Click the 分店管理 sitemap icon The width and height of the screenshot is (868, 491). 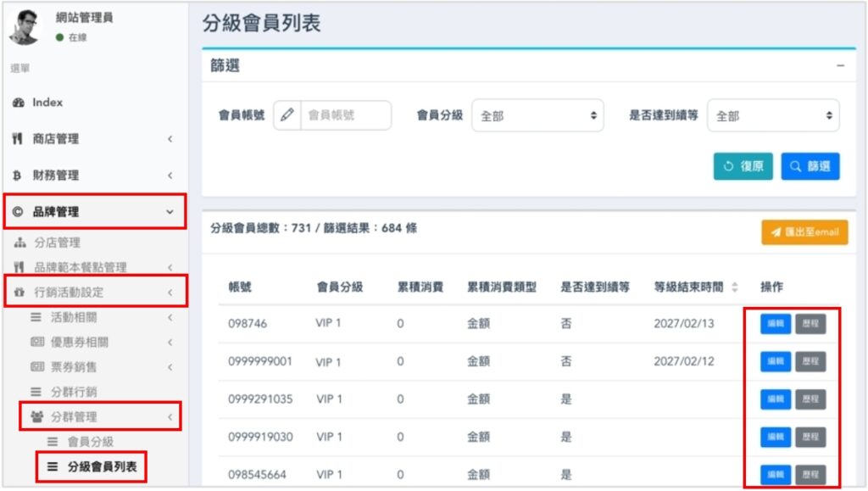pyautogui.click(x=22, y=243)
